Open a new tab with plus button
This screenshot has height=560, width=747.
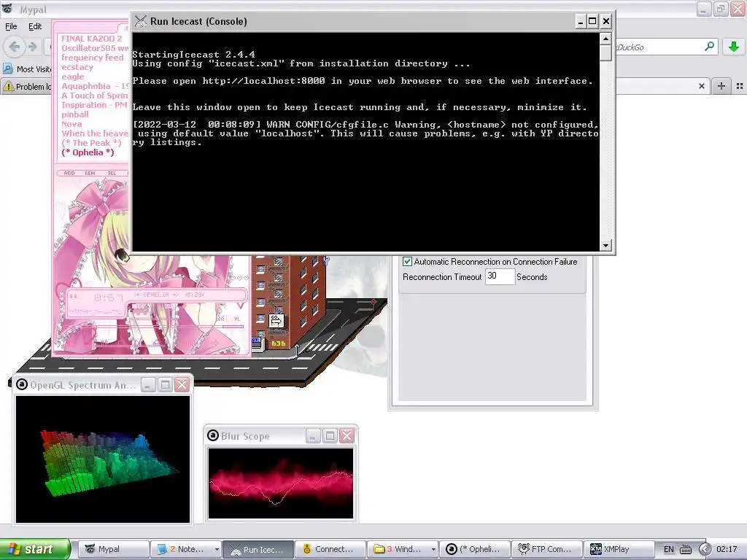pos(721,86)
